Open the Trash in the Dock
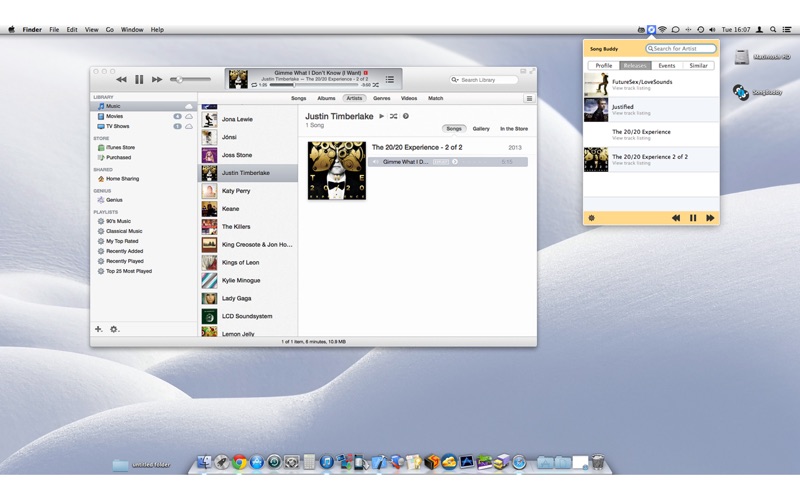Image resolution: width=800 pixels, height=500 pixels. coord(598,462)
